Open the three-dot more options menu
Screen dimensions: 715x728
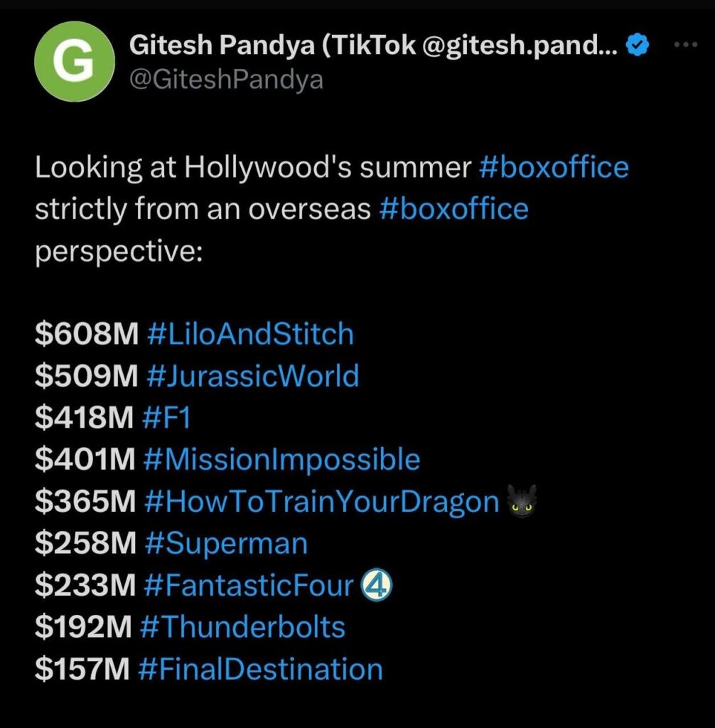click(x=686, y=45)
